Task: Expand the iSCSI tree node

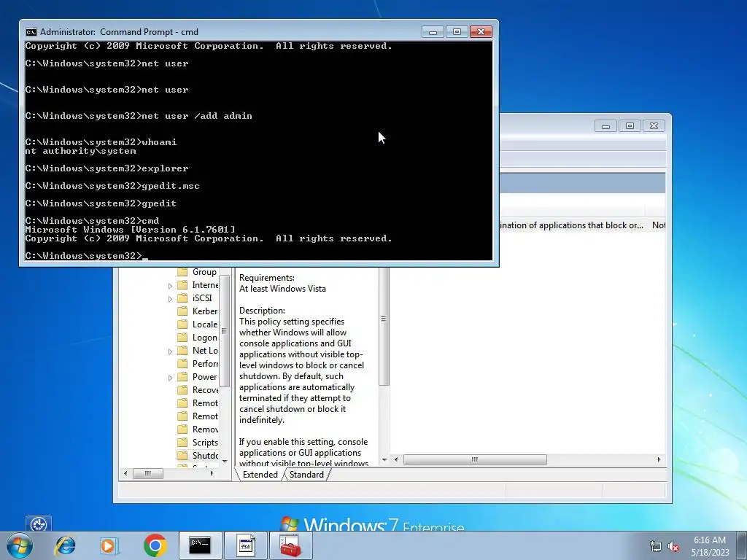Action: coord(170,299)
